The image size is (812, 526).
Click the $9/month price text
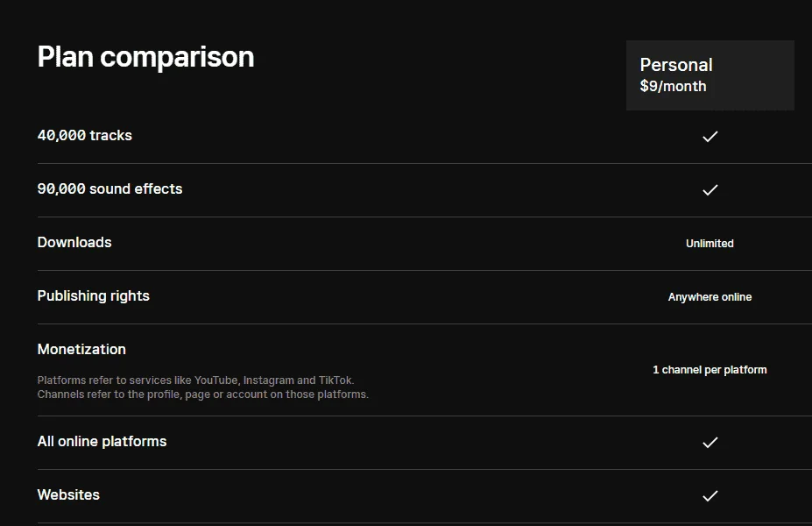pos(673,86)
